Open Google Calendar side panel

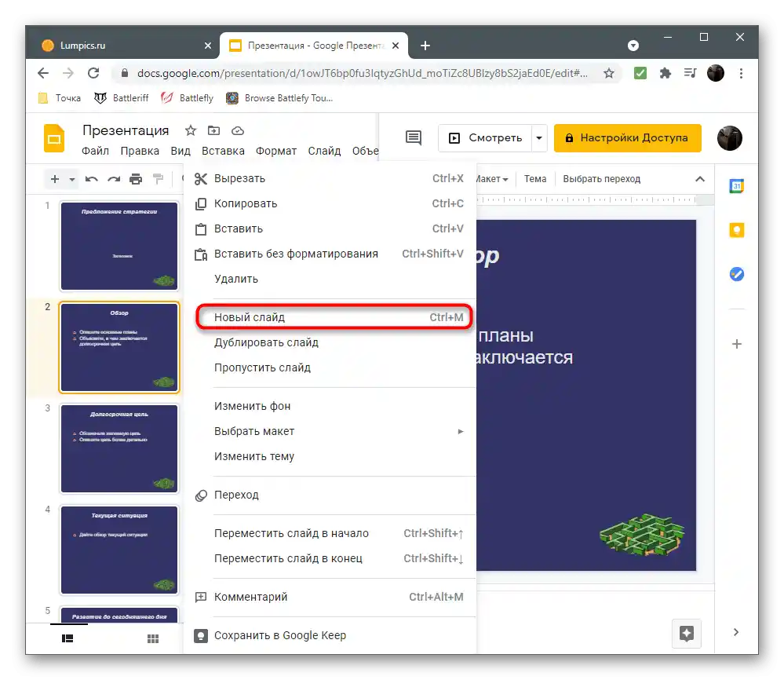736,186
